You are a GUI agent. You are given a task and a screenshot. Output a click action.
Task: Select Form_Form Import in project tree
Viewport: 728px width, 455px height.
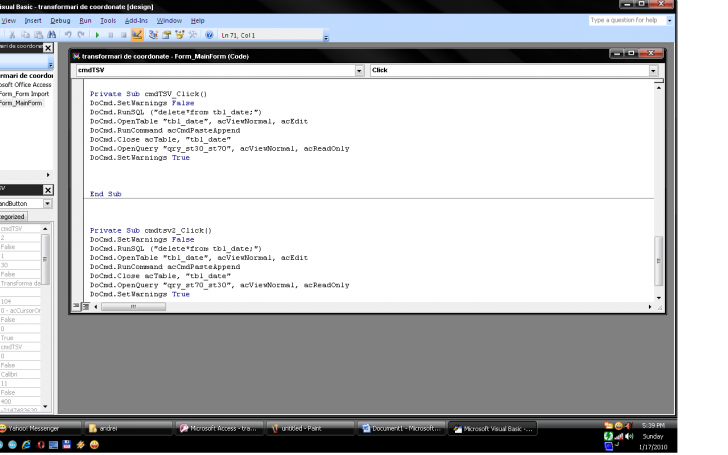(24, 94)
